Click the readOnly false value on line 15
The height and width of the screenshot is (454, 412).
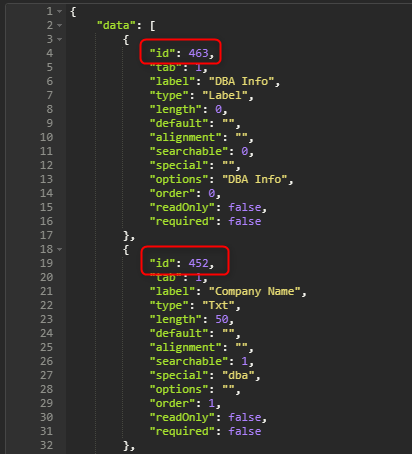pyautogui.click(x=245, y=207)
